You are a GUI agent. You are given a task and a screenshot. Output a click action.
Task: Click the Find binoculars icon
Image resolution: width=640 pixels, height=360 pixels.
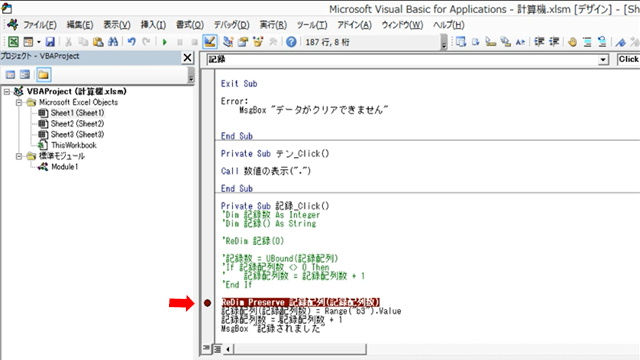click(113, 42)
